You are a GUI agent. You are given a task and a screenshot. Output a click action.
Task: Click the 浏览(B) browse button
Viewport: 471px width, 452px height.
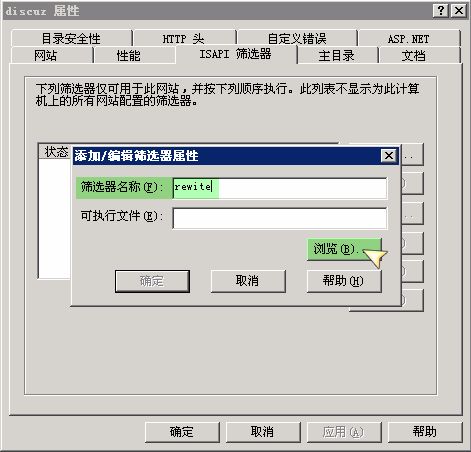(344, 249)
